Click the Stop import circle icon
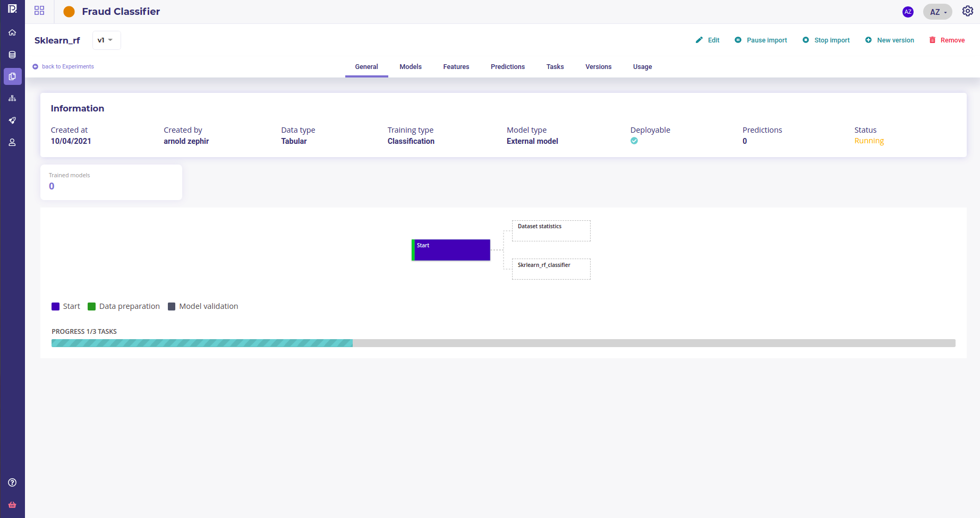This screenshot has width=980, height=518. coord(805,40)
